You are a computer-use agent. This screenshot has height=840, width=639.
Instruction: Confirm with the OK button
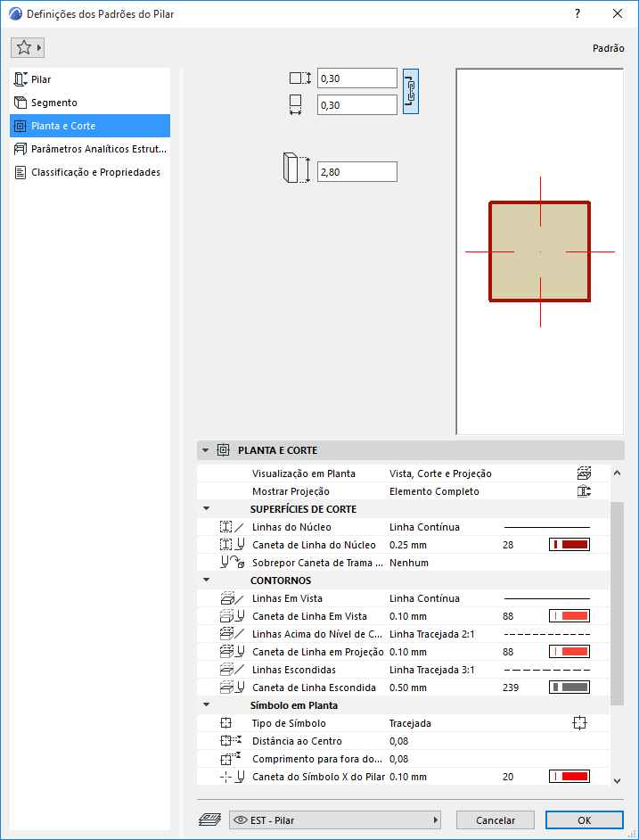(585, 820)
